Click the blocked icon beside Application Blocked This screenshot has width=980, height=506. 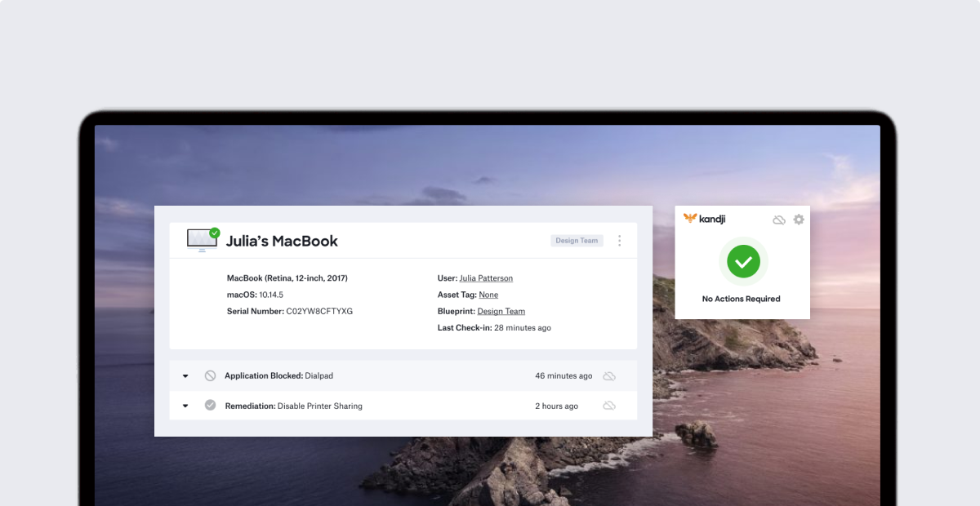[x=210, y=376]
